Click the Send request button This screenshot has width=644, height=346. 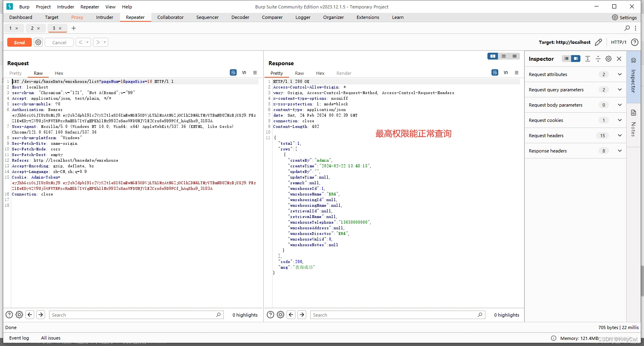point(19,42)
